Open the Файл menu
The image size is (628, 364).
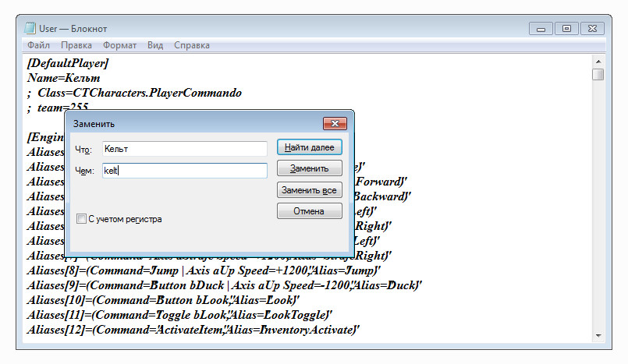pyautogui.click(x=38, y=45)
